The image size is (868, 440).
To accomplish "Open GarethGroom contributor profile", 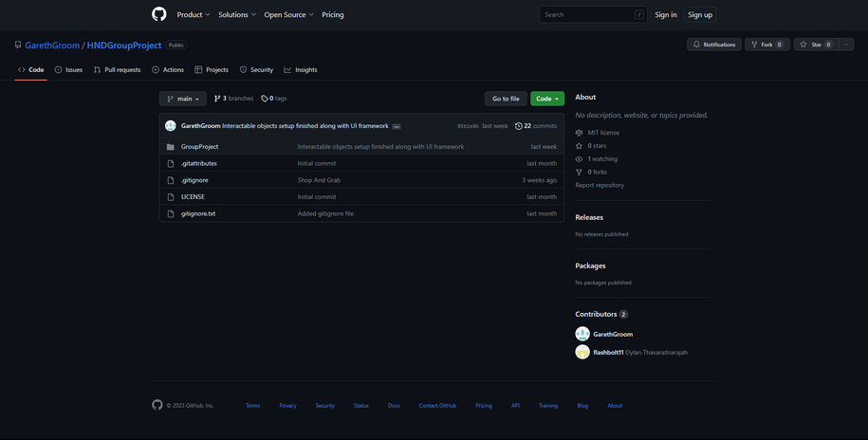I will point(613,335).
